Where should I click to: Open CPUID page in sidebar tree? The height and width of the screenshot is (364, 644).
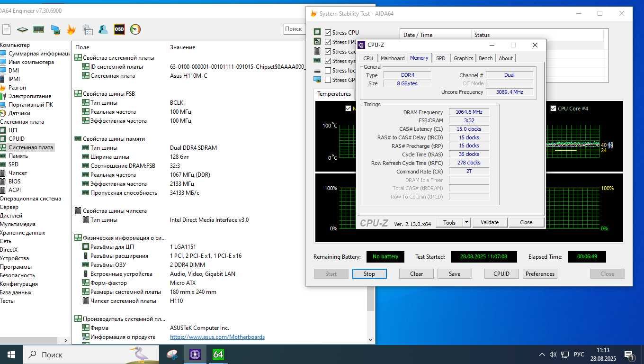click(x=17, y=139)
